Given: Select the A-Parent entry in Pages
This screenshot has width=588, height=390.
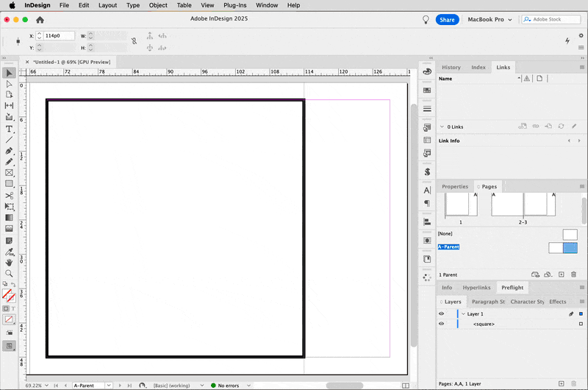Looking at the screenshot, I should [449, 247].
